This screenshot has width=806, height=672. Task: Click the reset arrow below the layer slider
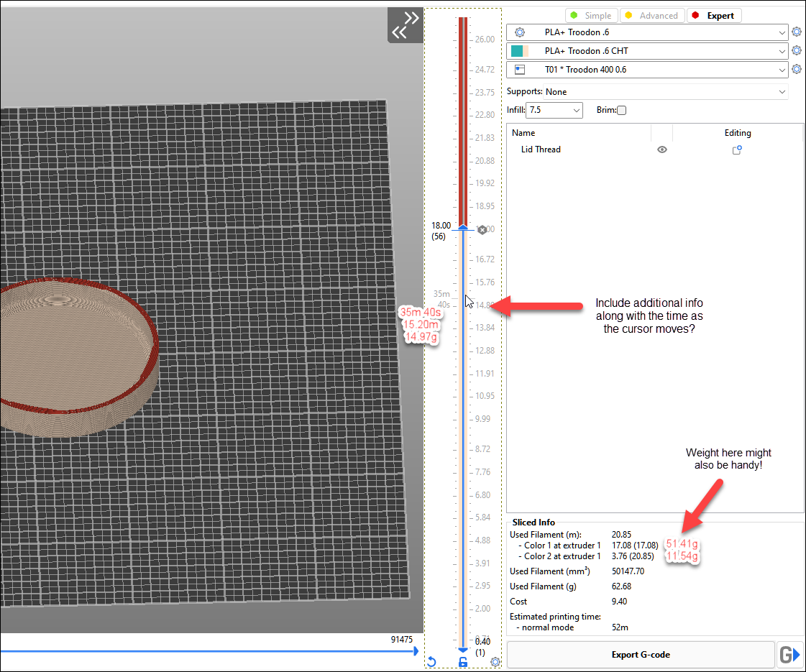pyautogui.click(x=431, y=662)
